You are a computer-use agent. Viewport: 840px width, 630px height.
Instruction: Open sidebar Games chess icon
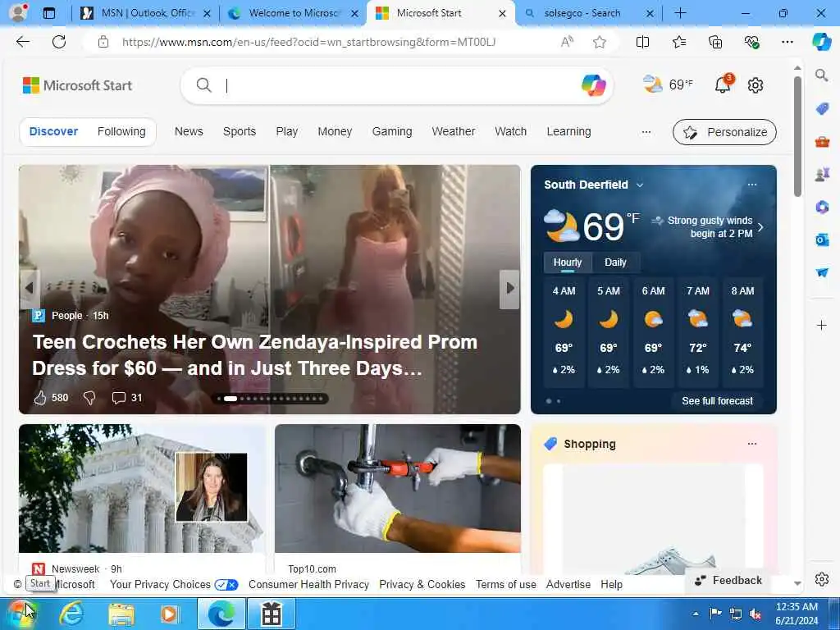pos(822,175)
